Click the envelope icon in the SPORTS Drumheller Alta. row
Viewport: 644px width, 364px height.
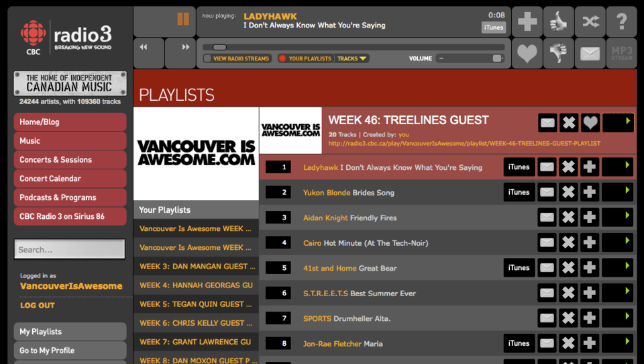547,318
